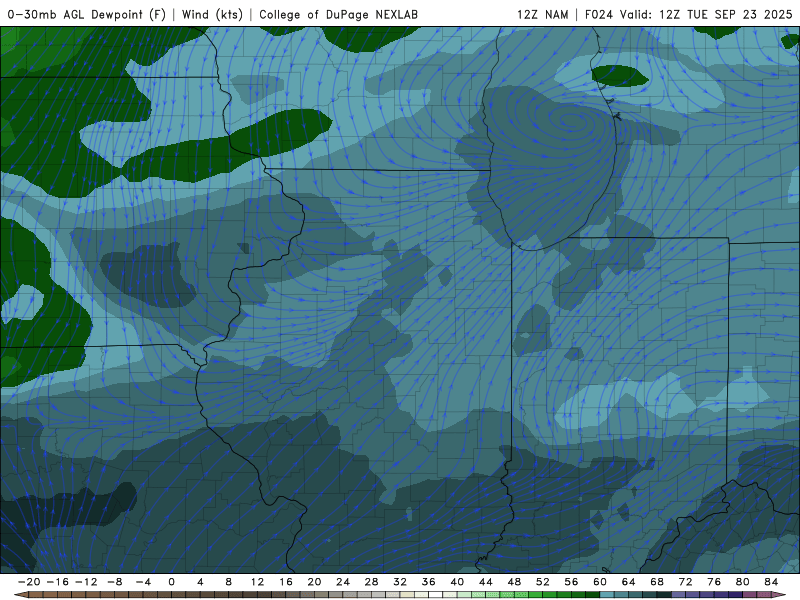Click the '12' color scale label
Screen dimensions: 800x600
pos(257,582)
